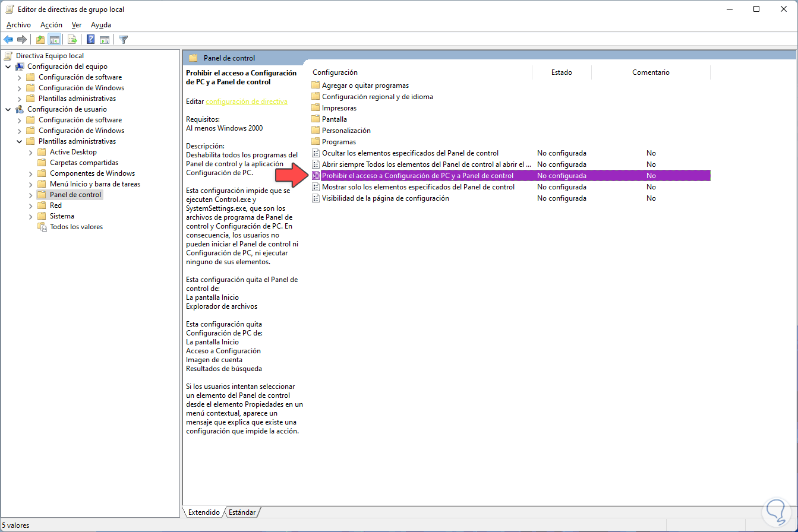The width and height of the screenshot is (798, 532).
Task: Open the configuración de directiva link
Action: point(247,102)
